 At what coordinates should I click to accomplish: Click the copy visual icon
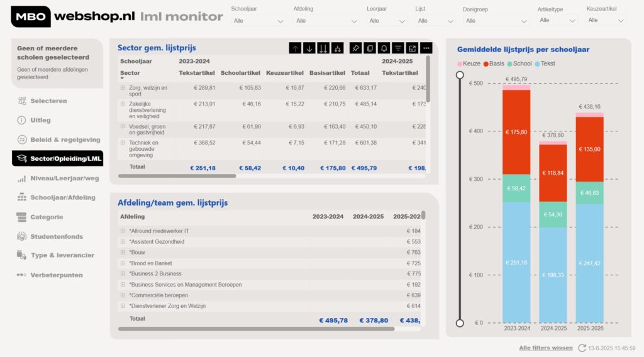370,48
